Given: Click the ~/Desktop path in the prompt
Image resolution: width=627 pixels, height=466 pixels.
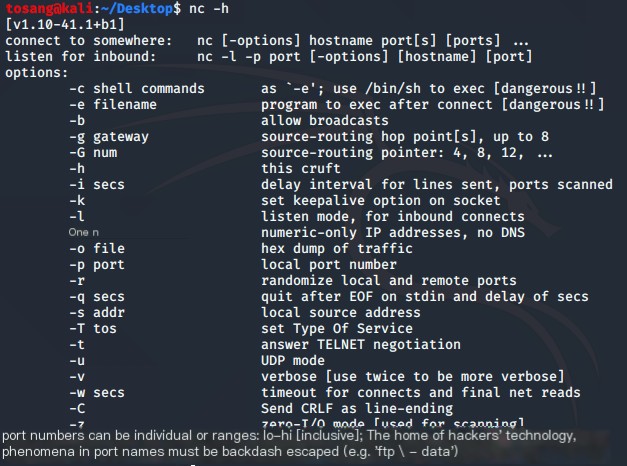Looking at the screenshot, I should 137,8.
